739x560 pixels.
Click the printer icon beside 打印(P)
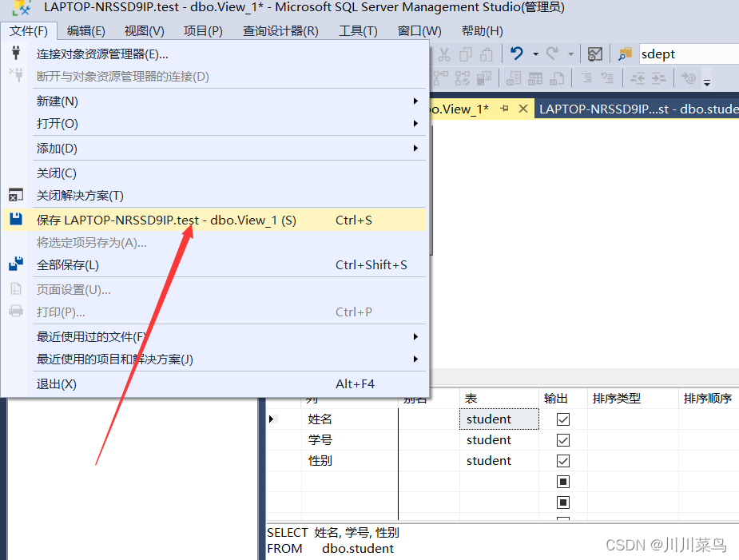tap(16, 311)
